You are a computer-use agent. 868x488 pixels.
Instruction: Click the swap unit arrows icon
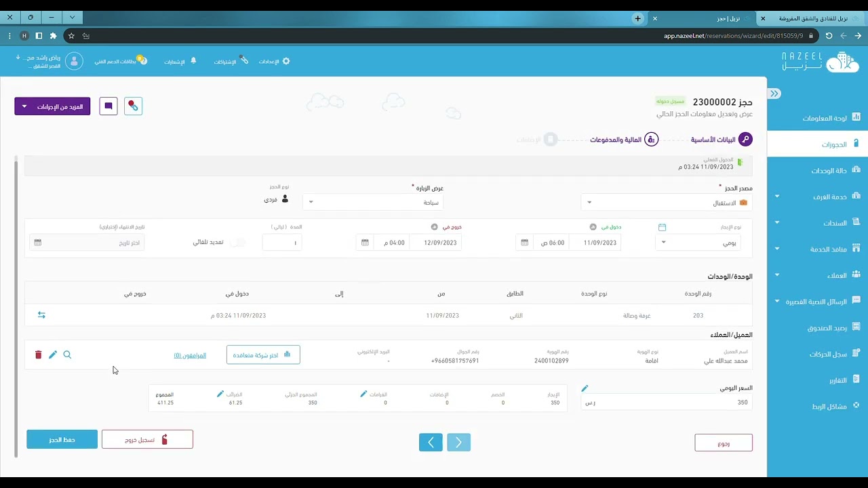tap(41, 315)
